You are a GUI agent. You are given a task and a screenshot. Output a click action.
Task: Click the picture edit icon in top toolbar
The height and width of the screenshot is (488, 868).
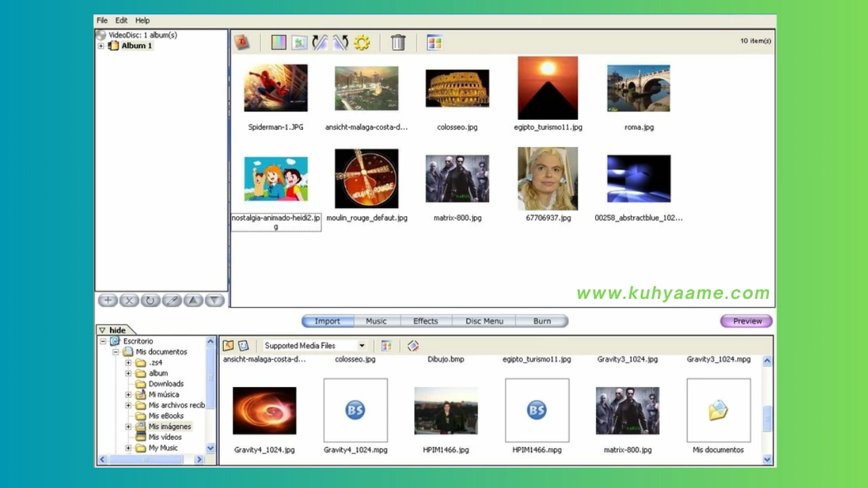[x=300, y=43]
